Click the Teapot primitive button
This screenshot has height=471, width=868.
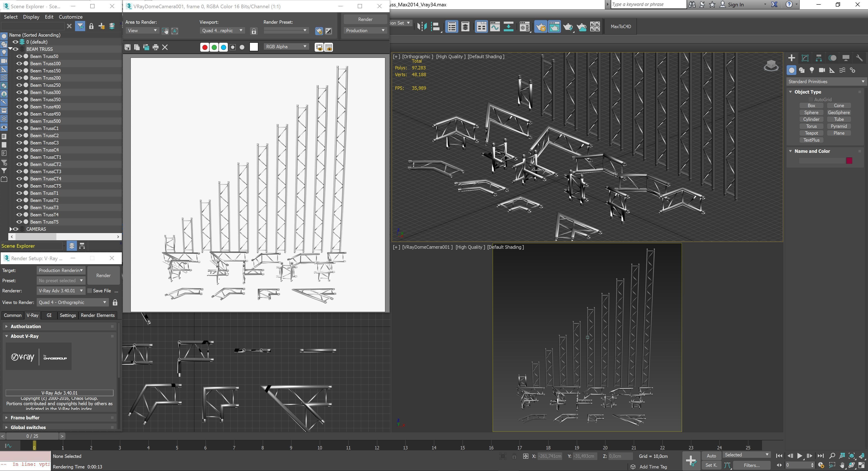click(811, 133)
